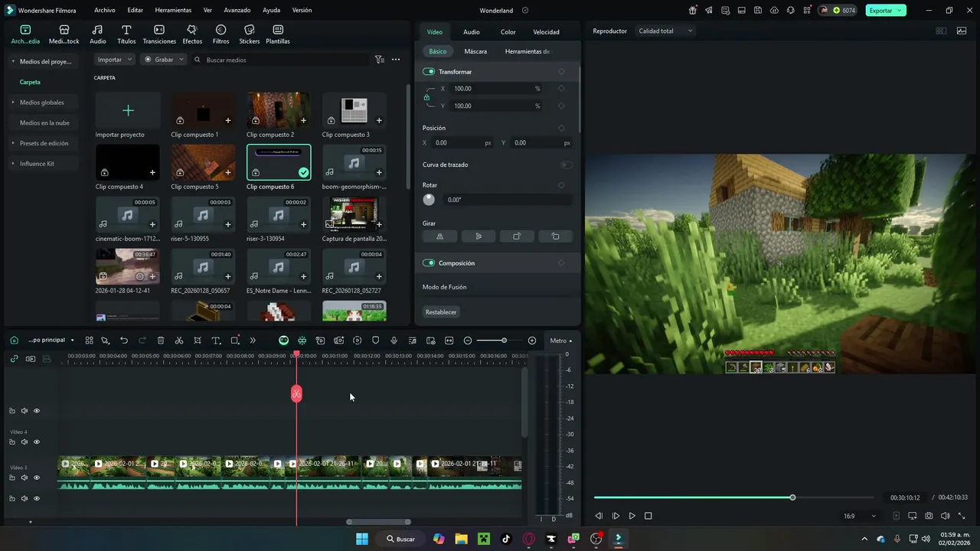Click the Medios en la nube item

[44, 122]
